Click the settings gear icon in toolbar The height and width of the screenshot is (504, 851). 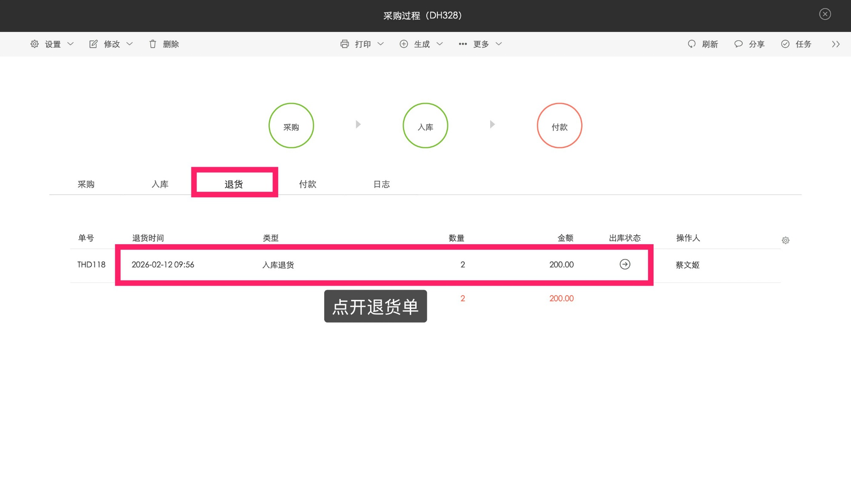[34, 44]
